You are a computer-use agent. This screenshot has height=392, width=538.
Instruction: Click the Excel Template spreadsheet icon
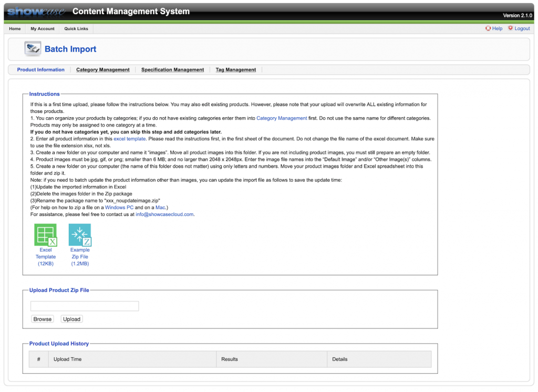[x=45, y=235]
